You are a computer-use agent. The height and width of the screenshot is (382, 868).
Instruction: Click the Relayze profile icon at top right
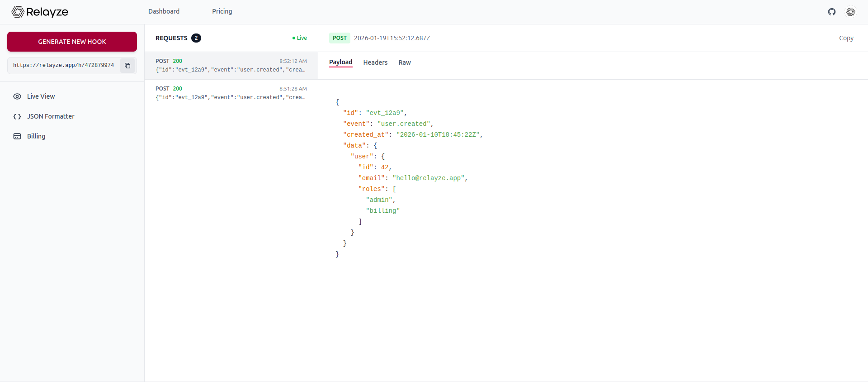point(851,12)
